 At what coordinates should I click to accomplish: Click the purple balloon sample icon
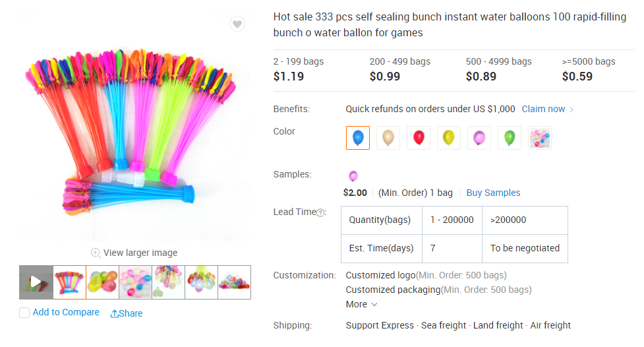pyautogui.click(x=353, y=175)
